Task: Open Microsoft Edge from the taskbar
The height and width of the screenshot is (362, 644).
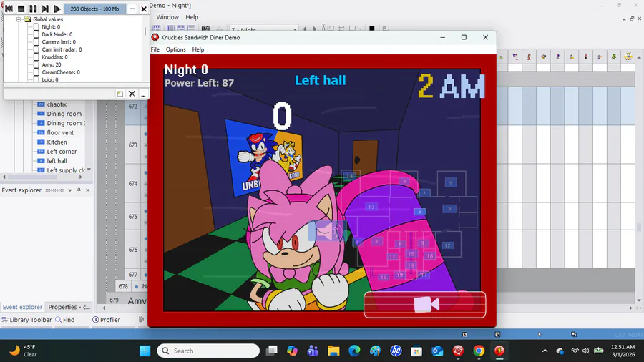Action: click(x=354, y=351)
